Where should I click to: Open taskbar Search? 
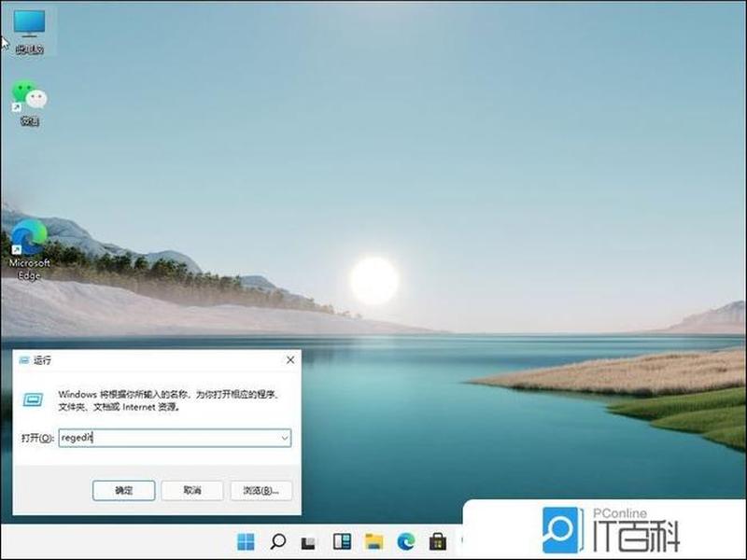pyautogui.click(x=277, y=541)
